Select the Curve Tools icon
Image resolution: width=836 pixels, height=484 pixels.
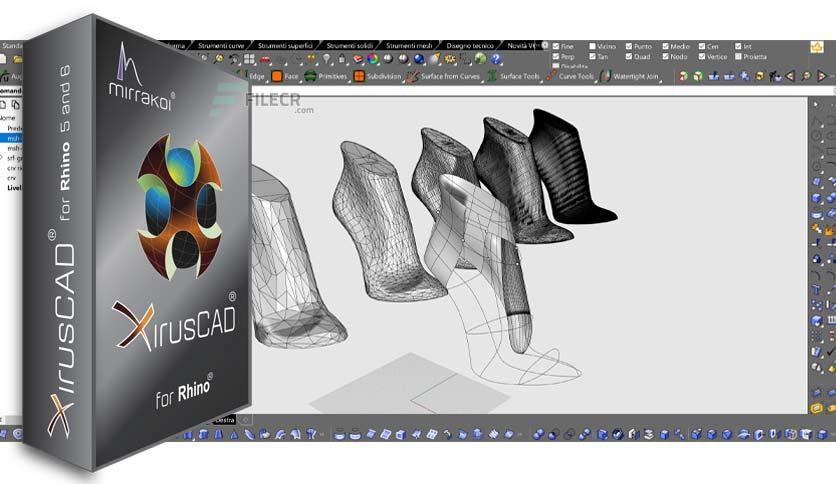[552, 76]
